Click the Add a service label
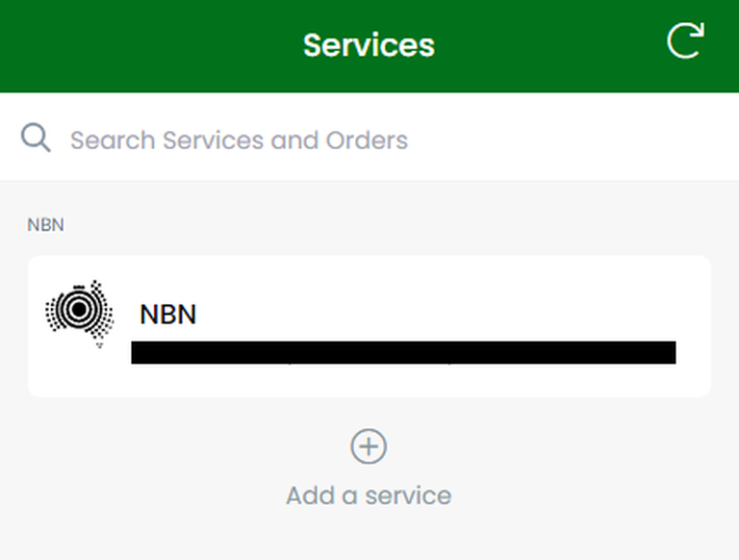The width and height of the screenshot is (739, 560). 369,496
